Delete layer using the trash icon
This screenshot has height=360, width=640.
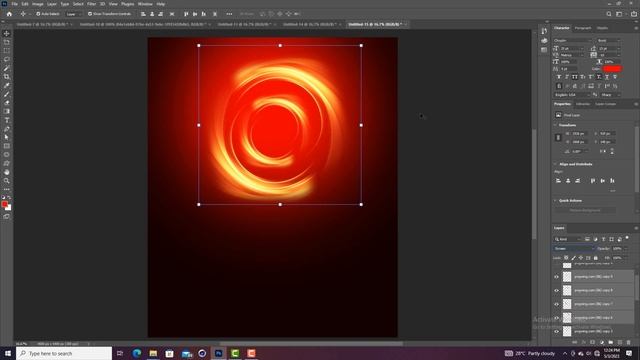pos(629,342)
